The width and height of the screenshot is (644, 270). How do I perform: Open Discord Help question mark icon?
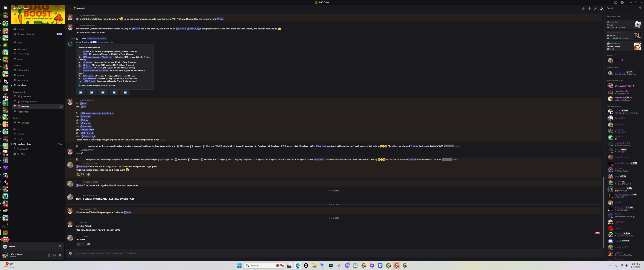pos(622,2)
